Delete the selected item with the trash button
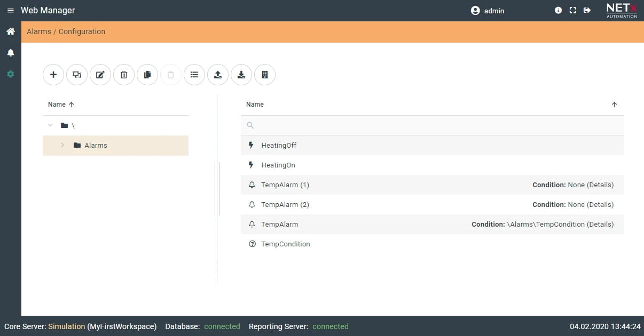644x336 pixels. click(124, 75)
